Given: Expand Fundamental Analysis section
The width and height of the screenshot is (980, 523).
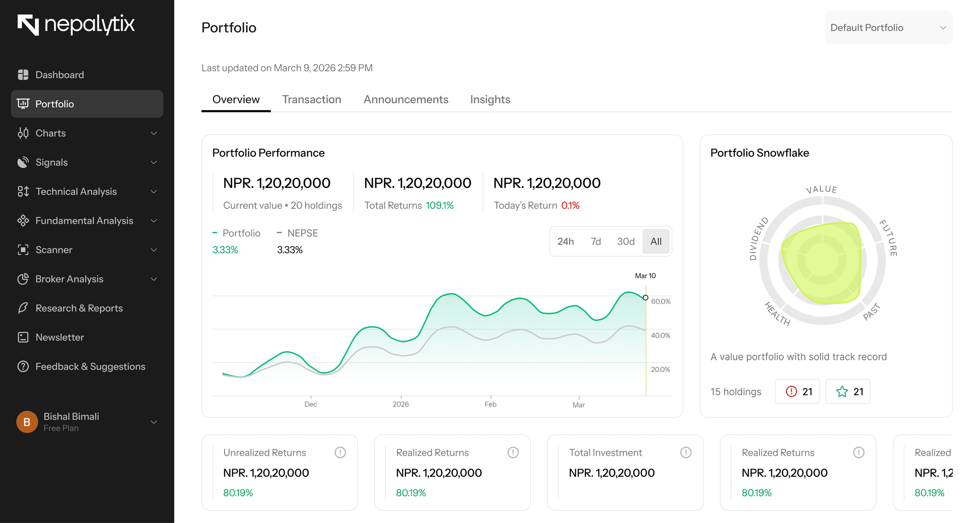Looking at the screenshot, I should (84, 221).
